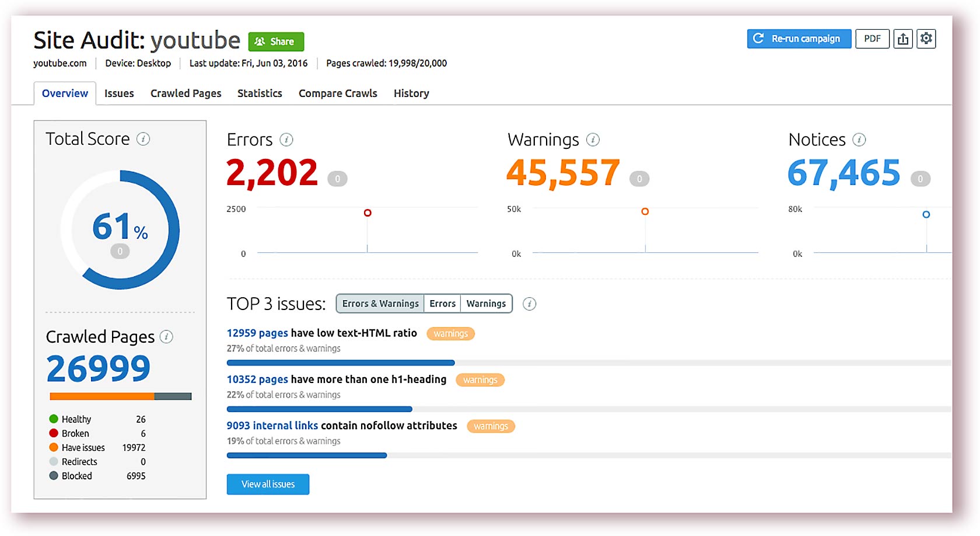Click the h1-heading issue progress bar
This screenshot has height=536, width=980.
[589, 409]
